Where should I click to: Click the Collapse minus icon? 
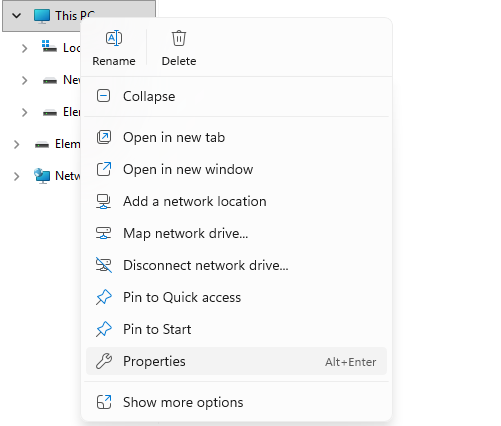103,96
